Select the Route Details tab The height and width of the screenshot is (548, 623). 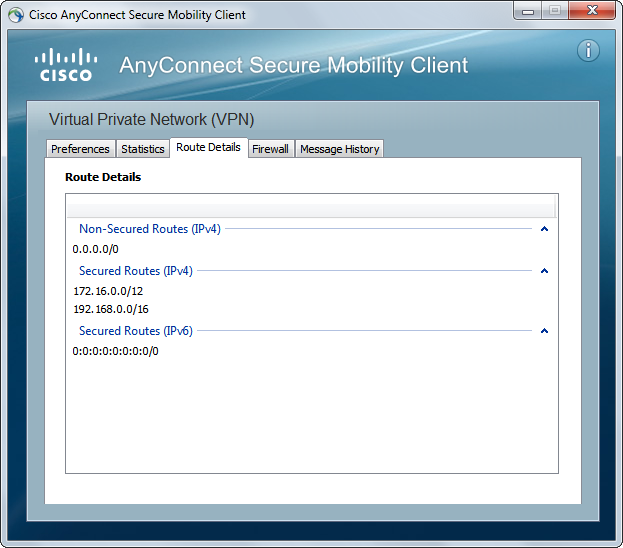209,147
